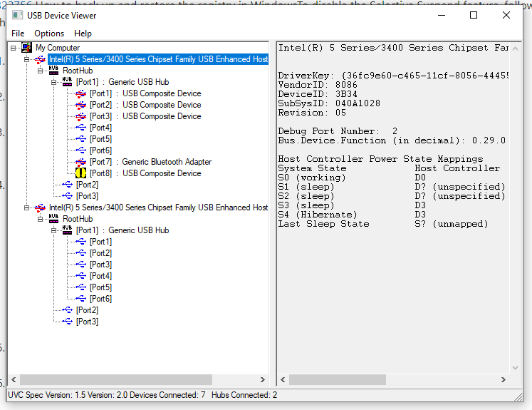
Task: Select the highlighted Intel 5 Series host controller row
Action: [x=158, y=59]
